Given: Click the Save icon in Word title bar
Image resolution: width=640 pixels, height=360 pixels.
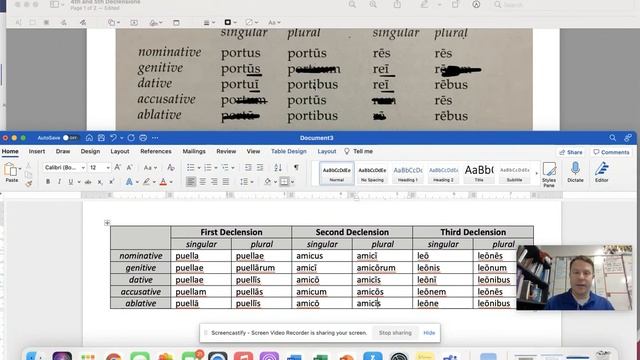Looking at the screenshot, I should (x=101, y=138).
